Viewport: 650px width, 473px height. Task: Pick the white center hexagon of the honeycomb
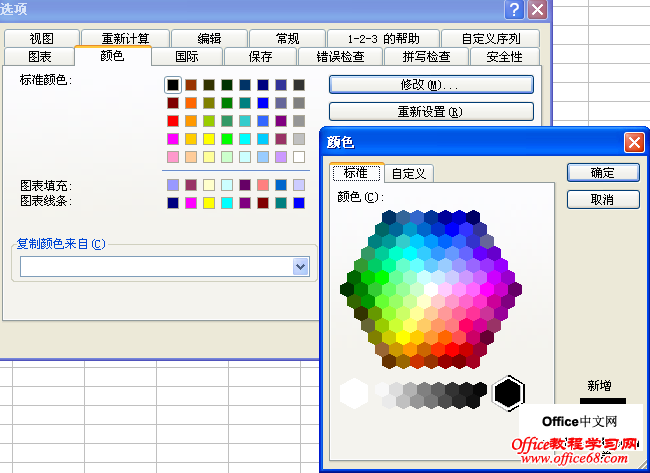coord(431,289)
